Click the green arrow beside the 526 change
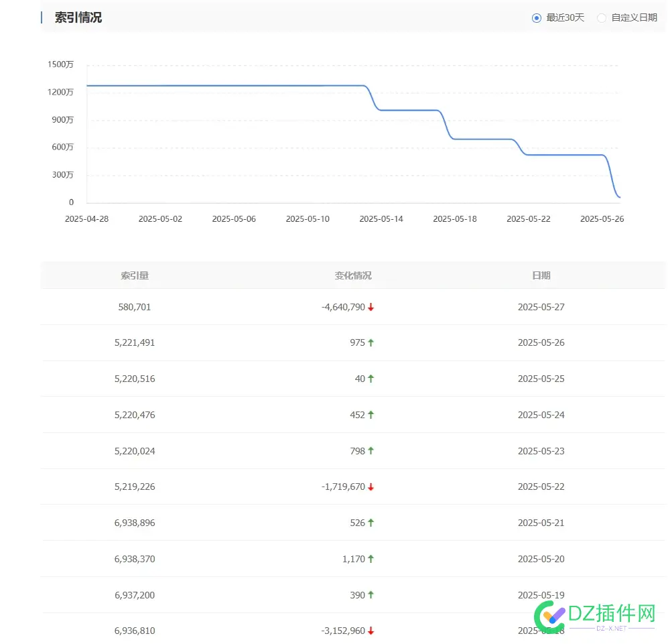The image size is (668, 644). (371, 523)
